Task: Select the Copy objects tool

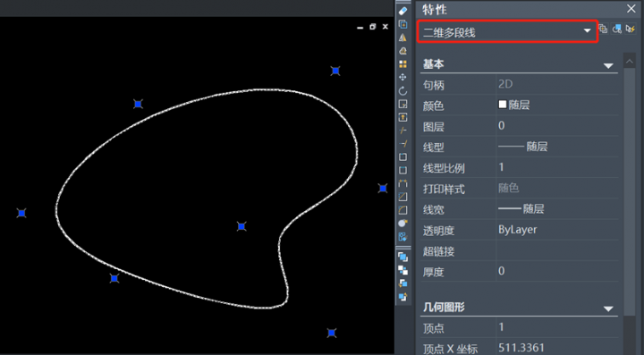Action: [x=402, y=25]
